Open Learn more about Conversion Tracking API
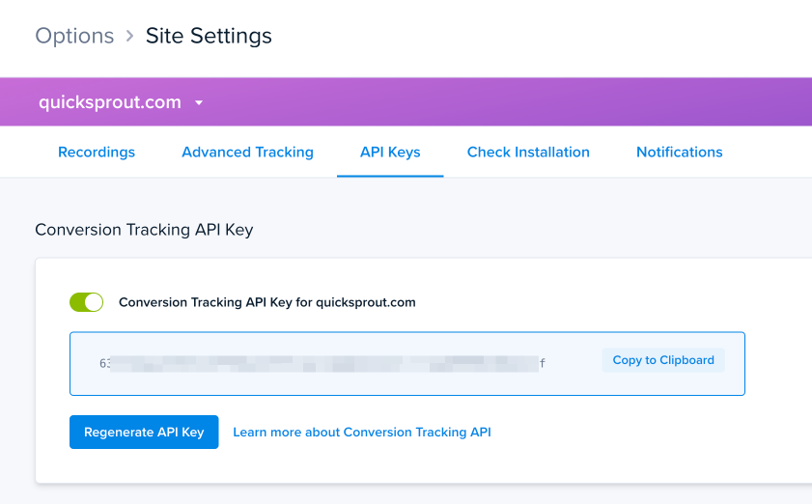 pyautogui.click(x=362, y=433)
